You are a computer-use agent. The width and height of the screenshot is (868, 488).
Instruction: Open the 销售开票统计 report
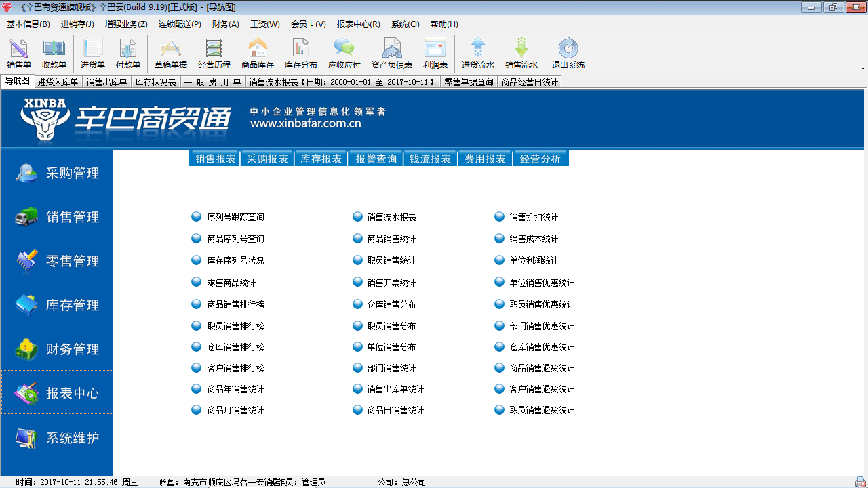[x=391, y=283]
